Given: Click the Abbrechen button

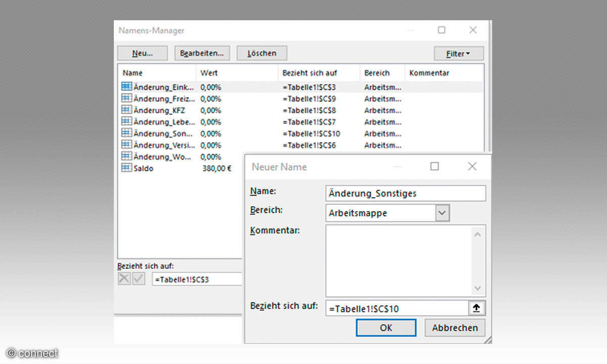Looking at the screenshot, I should [455, 328].
